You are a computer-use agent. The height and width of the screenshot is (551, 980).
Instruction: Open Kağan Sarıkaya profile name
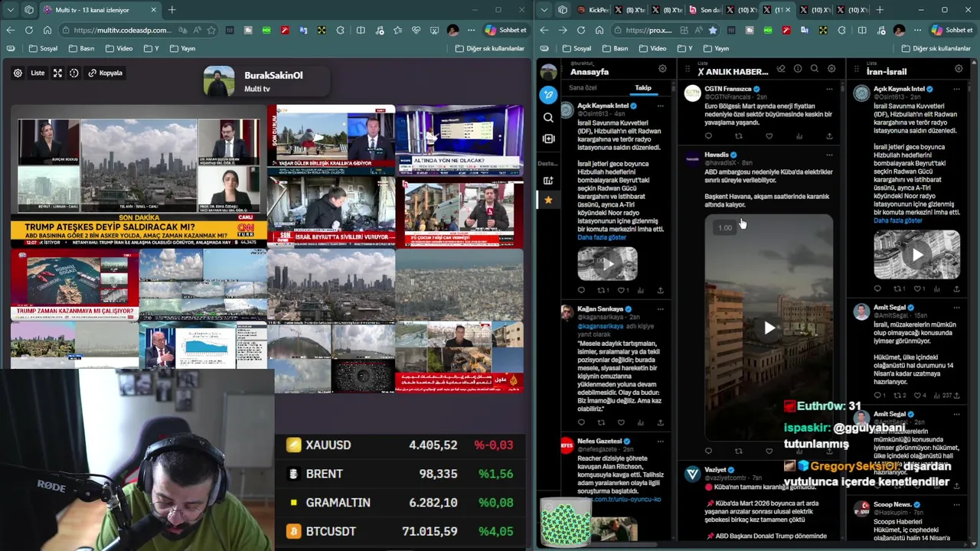click(600, 309)
